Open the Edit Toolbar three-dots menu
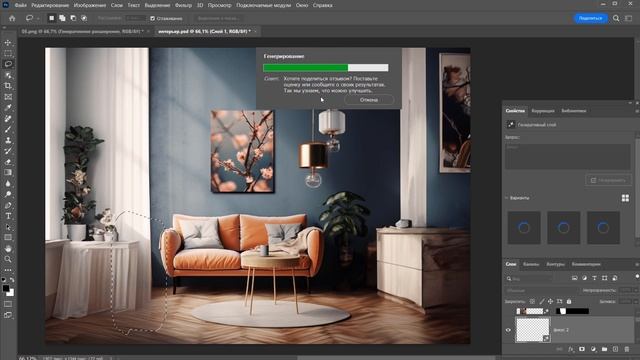This screenshot has width=640, height=360. click(8, 270)
